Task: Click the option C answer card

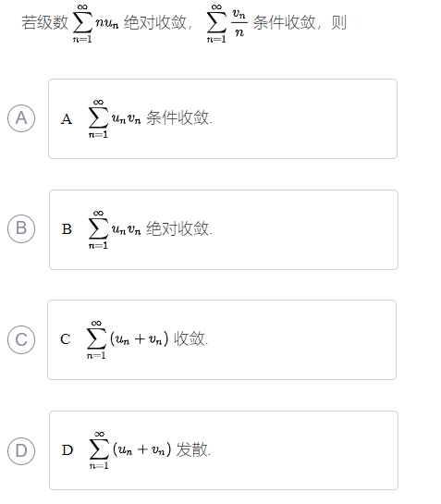Action: (x=222, y=339)
